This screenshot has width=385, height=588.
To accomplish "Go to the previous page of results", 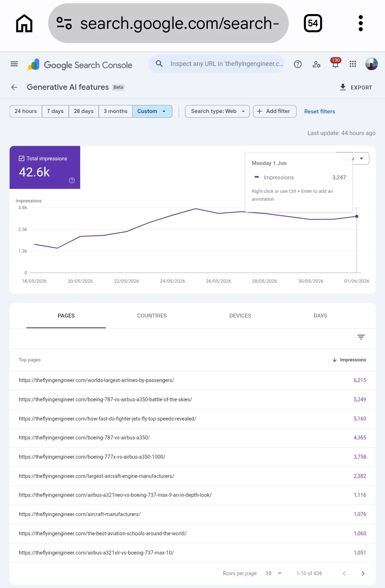I will pyautogui.click(x=344, y=573).
